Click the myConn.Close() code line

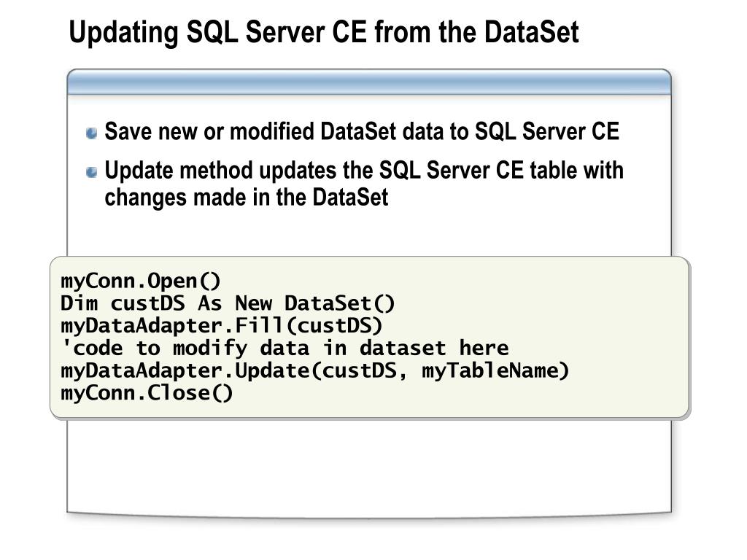click(147, 393)
